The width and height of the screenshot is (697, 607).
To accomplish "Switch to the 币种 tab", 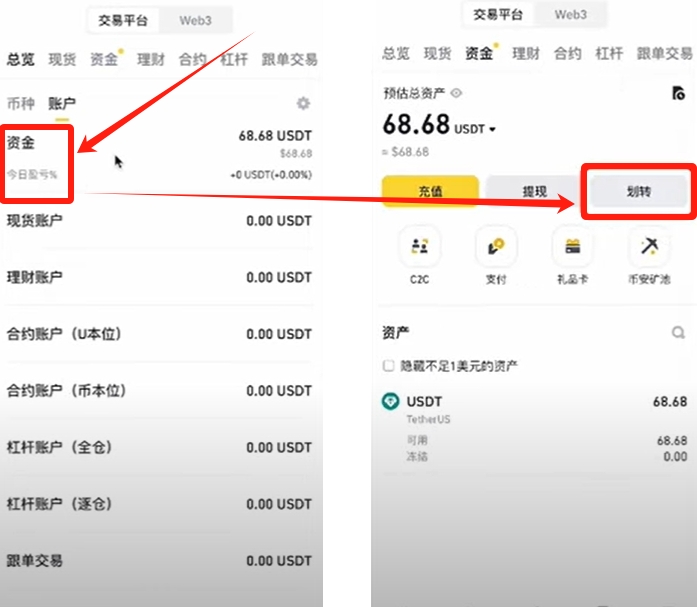I will tap(20, 103).
